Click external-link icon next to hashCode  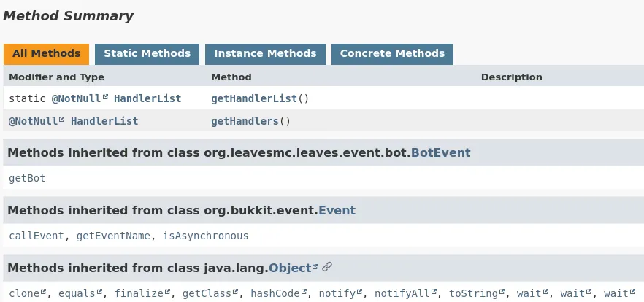[x=304, y=293]
